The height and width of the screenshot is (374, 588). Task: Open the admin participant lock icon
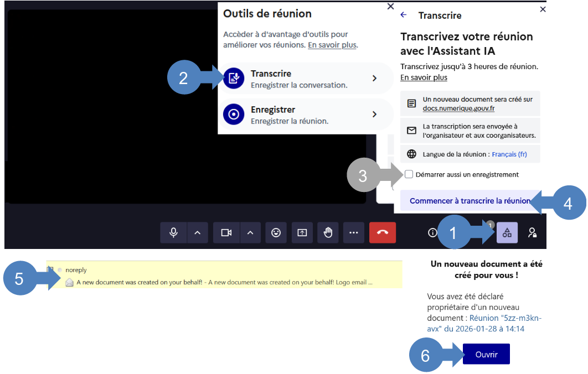tap(532, 233)
